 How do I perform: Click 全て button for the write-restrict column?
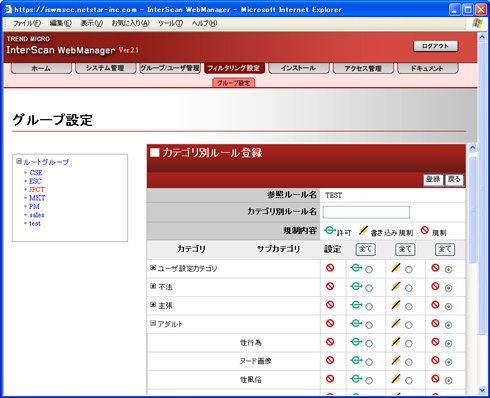pyautogui.click(x=405, y=249)
